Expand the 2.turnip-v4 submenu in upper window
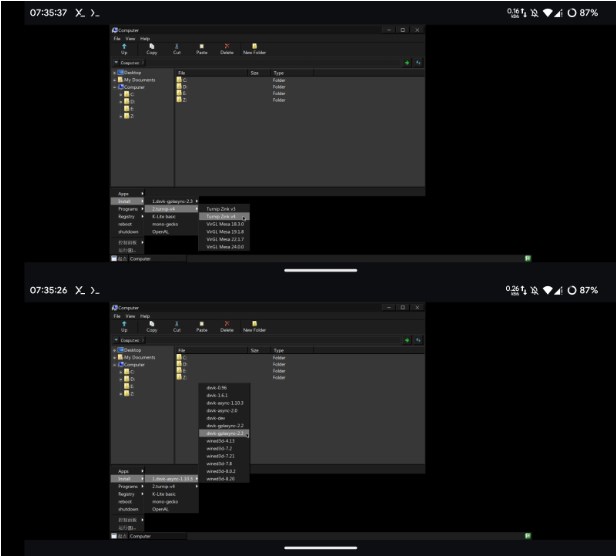 tap(172, 208)
